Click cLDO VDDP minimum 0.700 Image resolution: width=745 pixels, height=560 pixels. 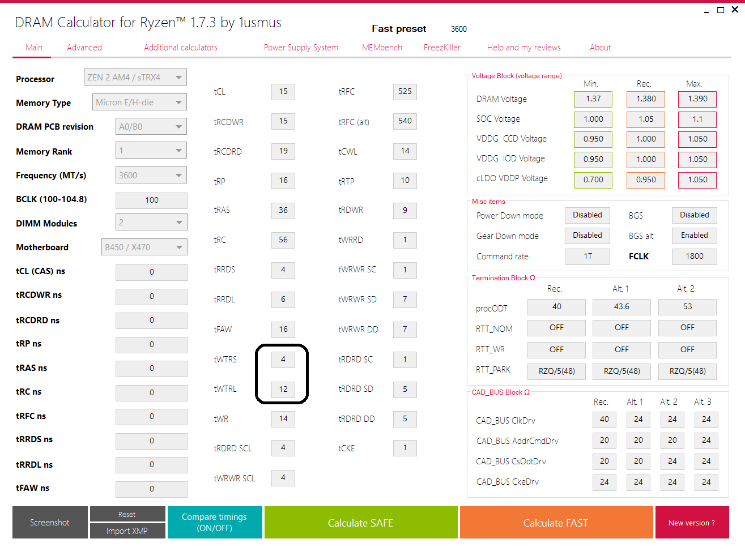593,180
